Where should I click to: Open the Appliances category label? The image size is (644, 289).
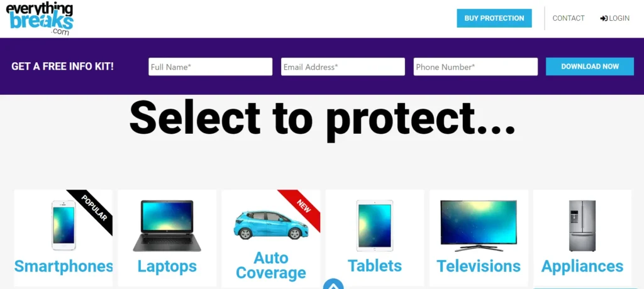click(x=582, y=266)
